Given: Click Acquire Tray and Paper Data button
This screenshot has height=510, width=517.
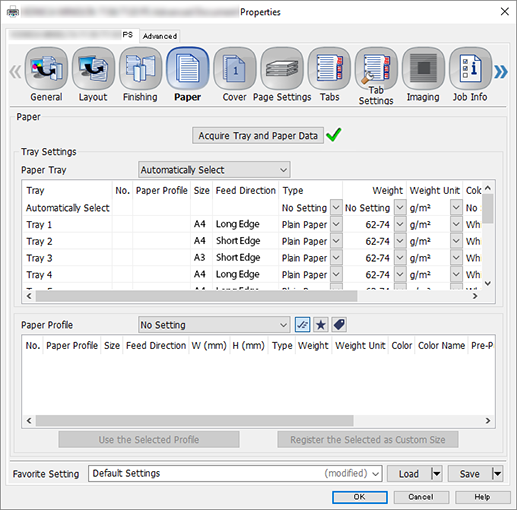Looking at the screenshot, I should coord(258,136).
